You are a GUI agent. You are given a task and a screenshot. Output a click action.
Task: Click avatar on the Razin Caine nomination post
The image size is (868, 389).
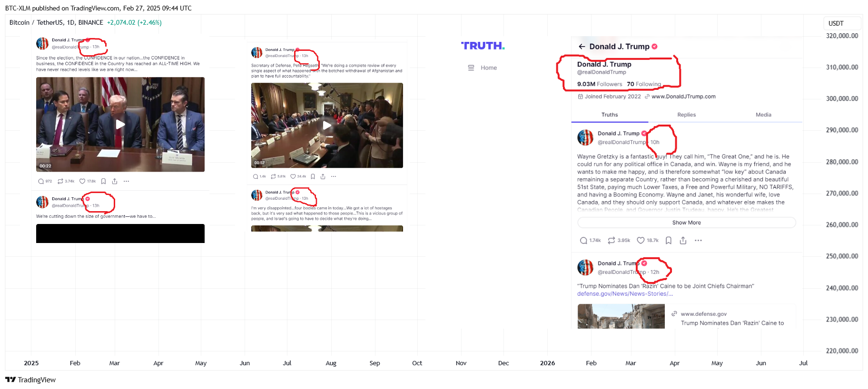[x=585, y=267]
